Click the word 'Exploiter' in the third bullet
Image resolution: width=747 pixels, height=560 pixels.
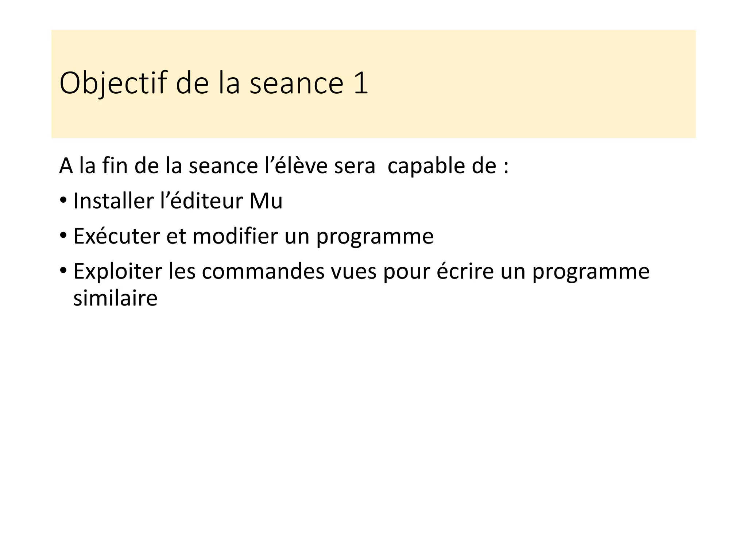(117, 272)
